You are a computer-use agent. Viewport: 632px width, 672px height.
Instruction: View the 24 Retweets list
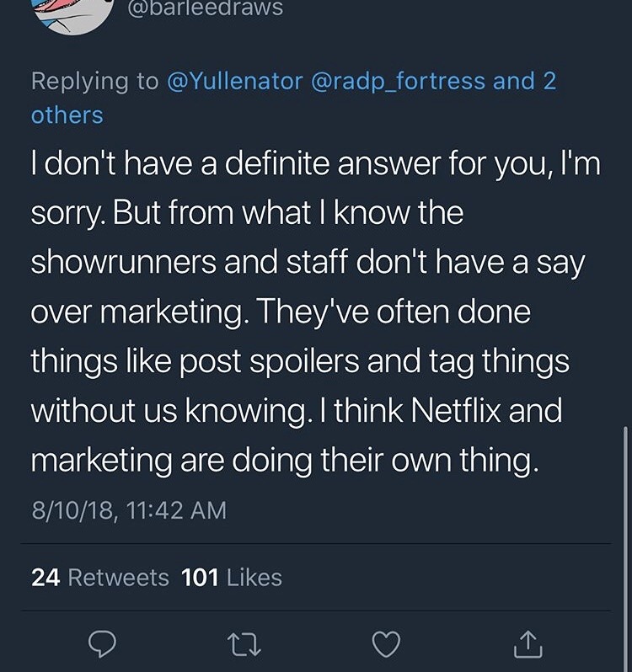point(100,578)
